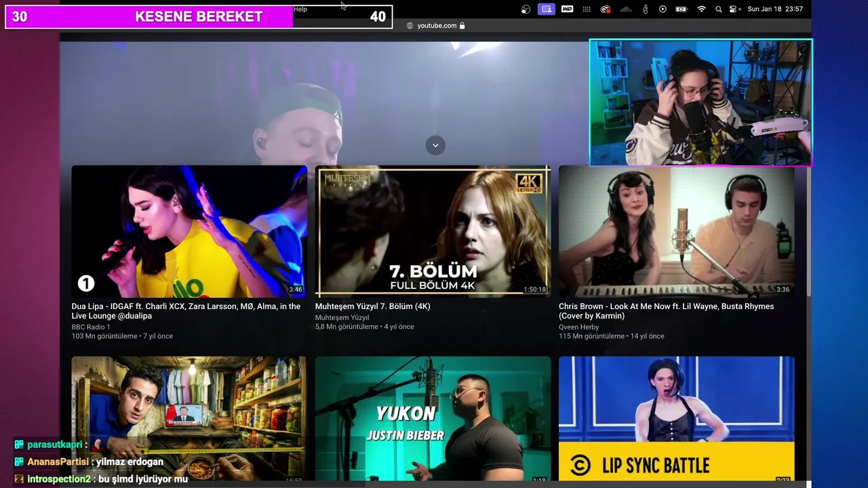This screenshot has width=868, height=488.
Task: Open the Yukon Justin Bieber video thumbnail
Action: (x=433, y=419)
